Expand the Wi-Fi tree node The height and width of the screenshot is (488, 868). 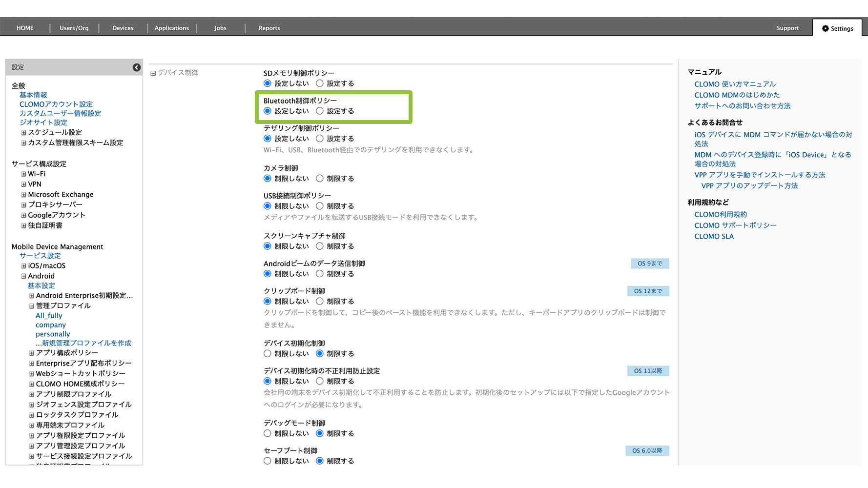pos(23,174)
